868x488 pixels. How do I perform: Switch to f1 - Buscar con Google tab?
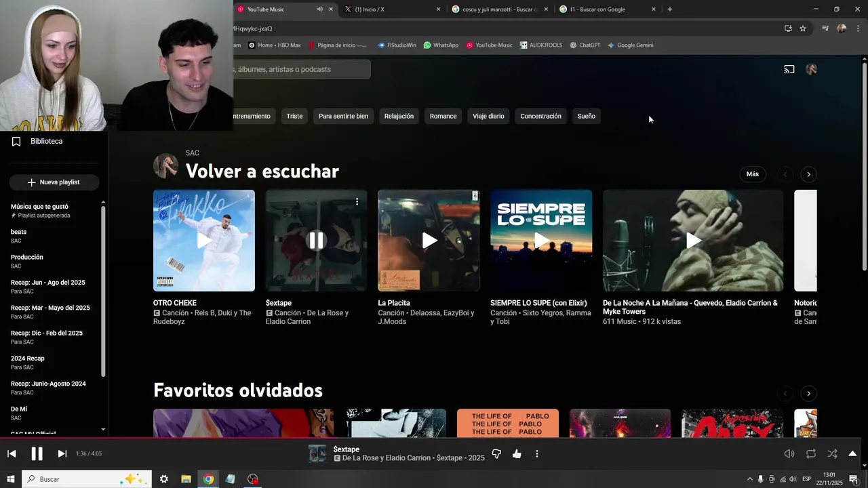607,9
